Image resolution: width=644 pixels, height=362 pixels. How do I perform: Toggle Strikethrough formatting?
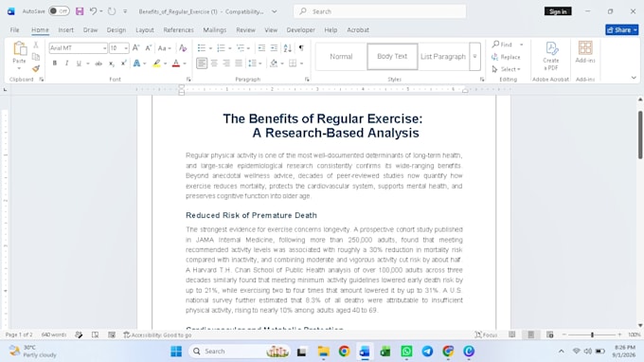(x=98, y=63)
